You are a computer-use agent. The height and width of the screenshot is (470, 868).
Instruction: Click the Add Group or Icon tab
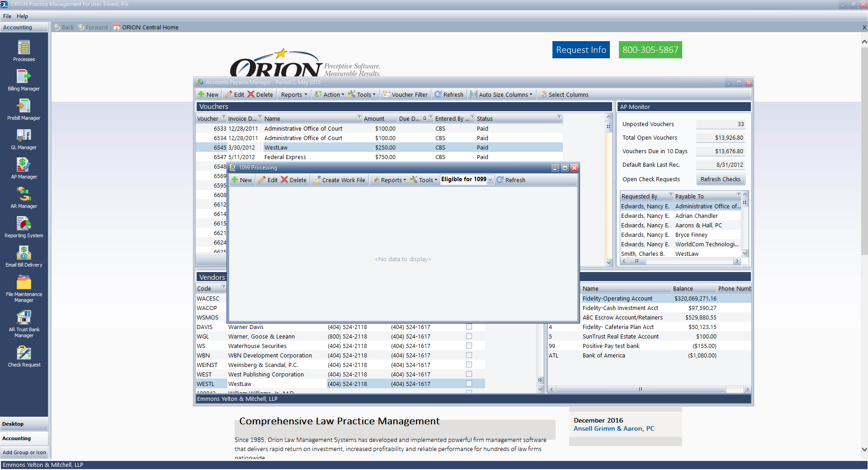click(24, 452)
